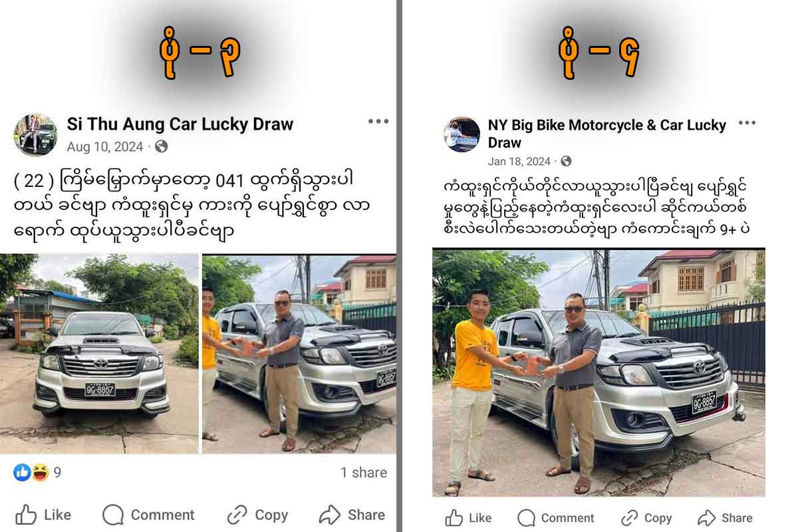Open NY Big Bike Motorcycle & Car Lucky Draw page

coord(607,134)
